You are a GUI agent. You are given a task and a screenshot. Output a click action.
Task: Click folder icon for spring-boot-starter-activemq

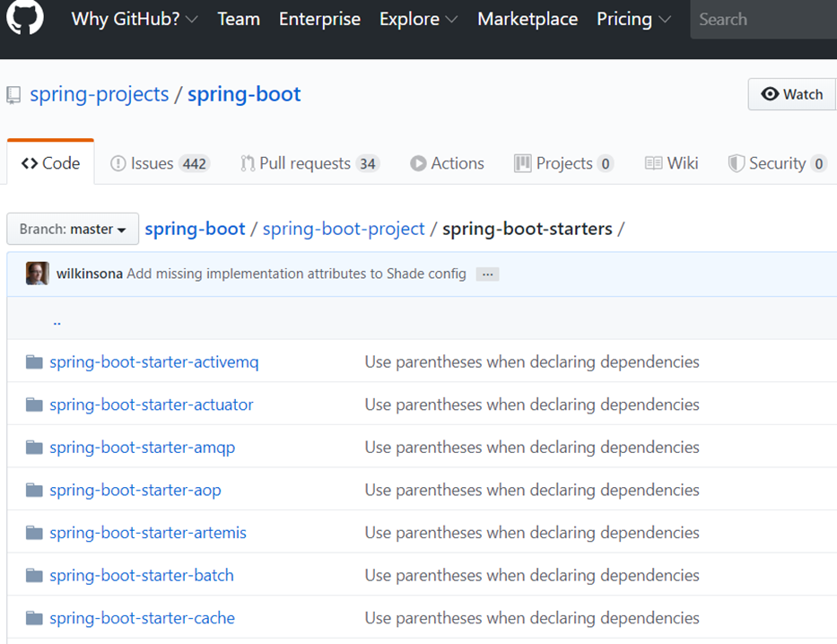click(34, 361)
